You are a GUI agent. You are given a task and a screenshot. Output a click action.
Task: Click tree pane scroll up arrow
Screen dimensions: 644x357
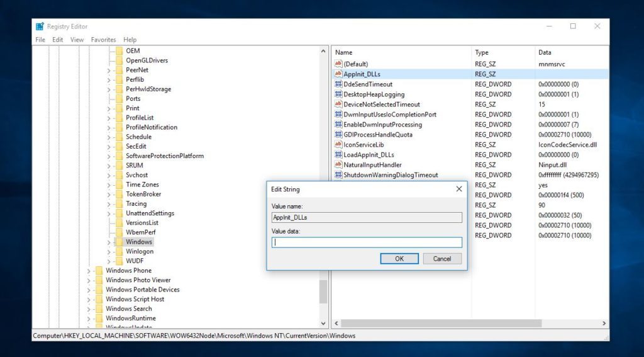[323, 51]
